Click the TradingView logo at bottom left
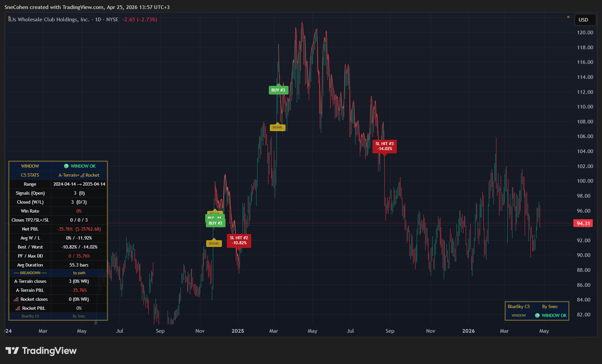 [x=41, y=351]
